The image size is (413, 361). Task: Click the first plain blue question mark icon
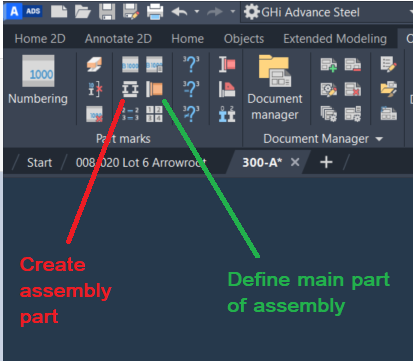pos(191,64)
